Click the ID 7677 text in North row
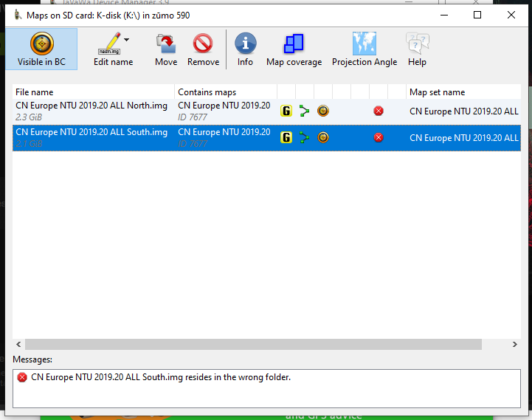Screen dimensions: 532x420 193,117
